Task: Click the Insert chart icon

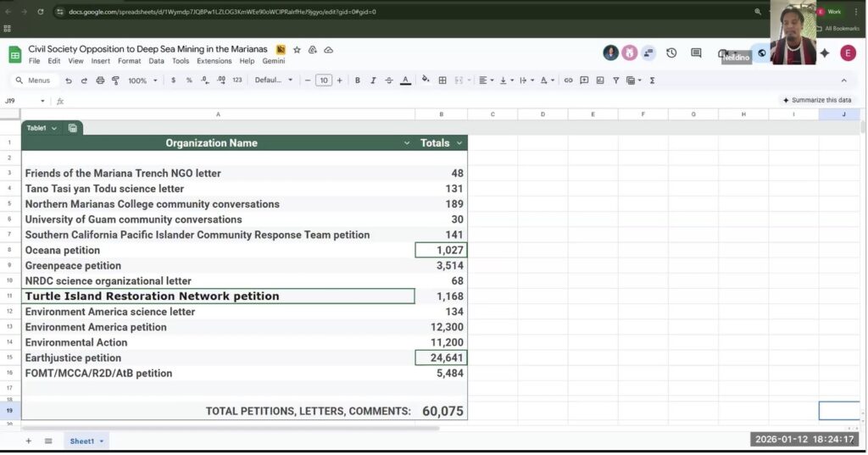Action: 599,80
